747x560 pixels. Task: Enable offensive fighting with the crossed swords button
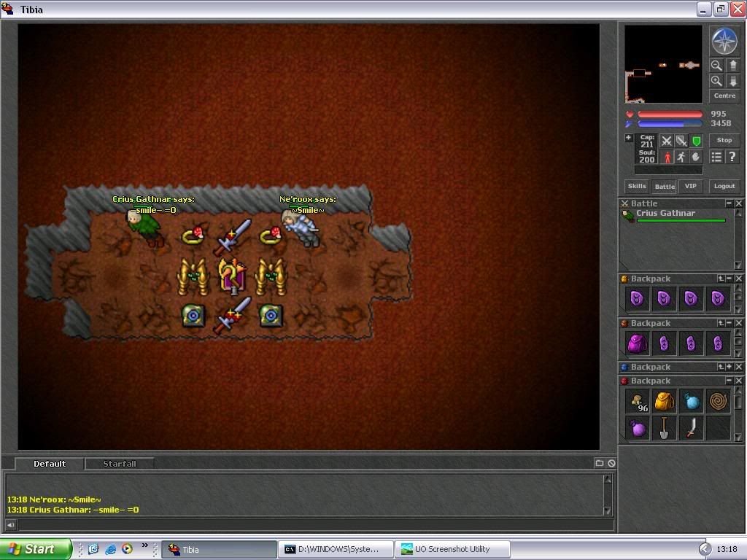point(667,141)
